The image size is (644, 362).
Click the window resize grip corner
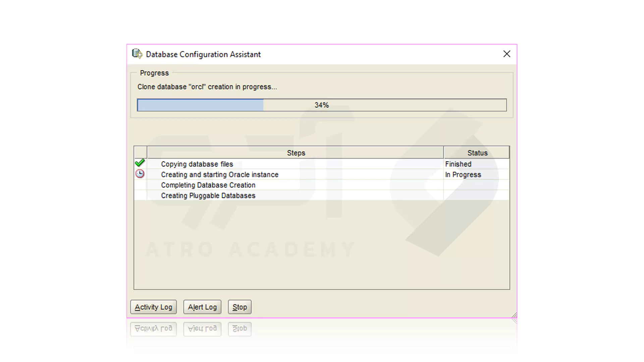pyautogui.click(x=514, y=315)
